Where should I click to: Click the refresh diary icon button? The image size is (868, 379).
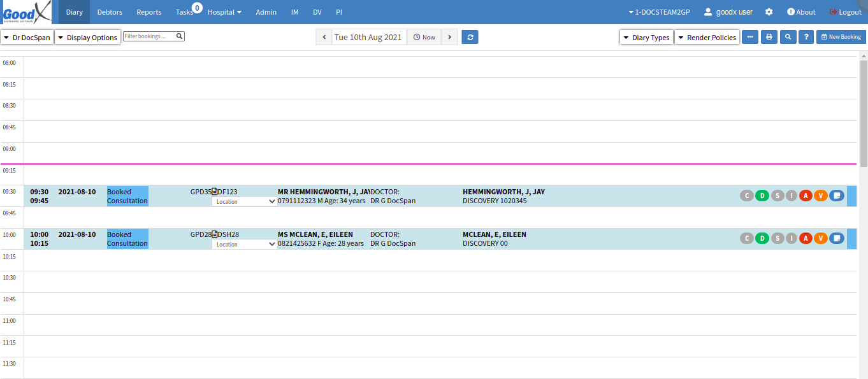click(x=470, y=37)
